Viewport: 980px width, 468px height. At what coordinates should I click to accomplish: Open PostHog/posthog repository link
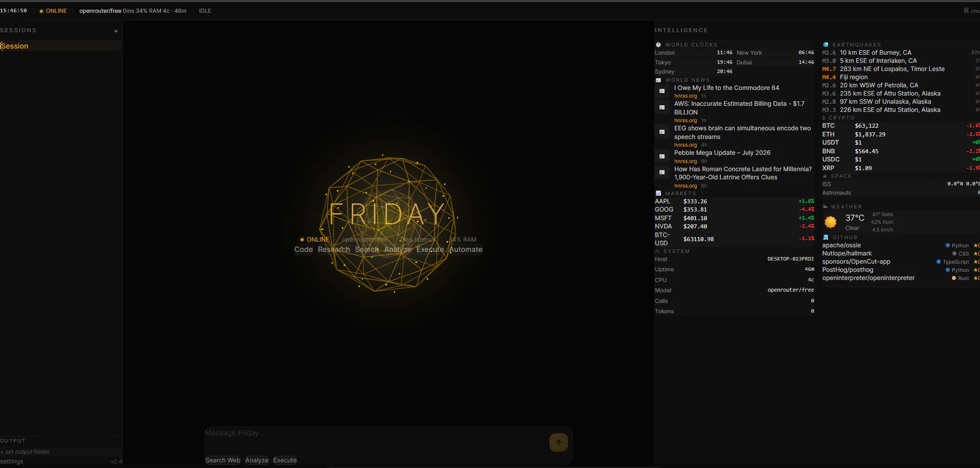848,270
